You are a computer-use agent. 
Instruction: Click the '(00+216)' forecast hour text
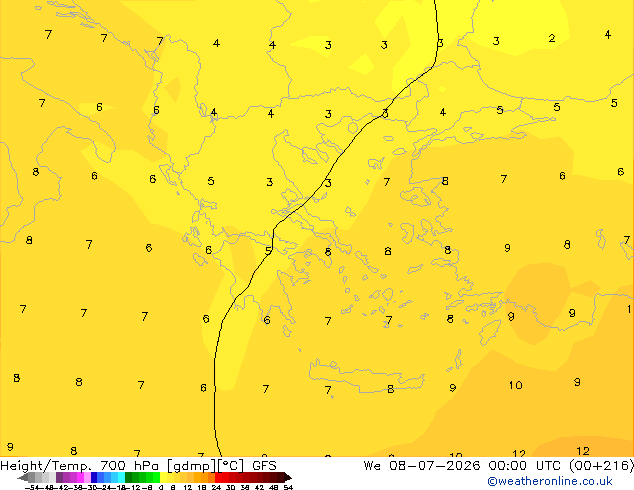pyautogui.click(x=602, y=466)
